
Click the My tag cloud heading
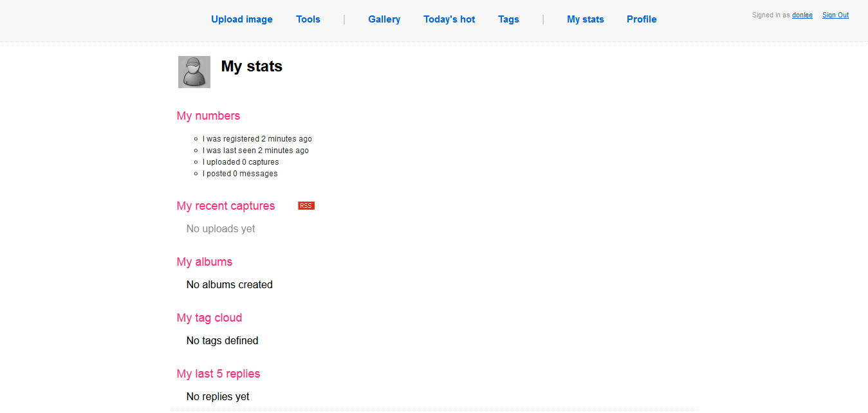tap(209, 318)
